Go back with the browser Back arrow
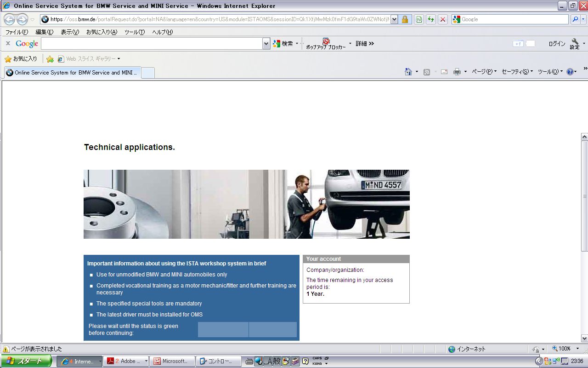Image resolution: width=588 pixels, height=368 pixels. tap(10, 19)
